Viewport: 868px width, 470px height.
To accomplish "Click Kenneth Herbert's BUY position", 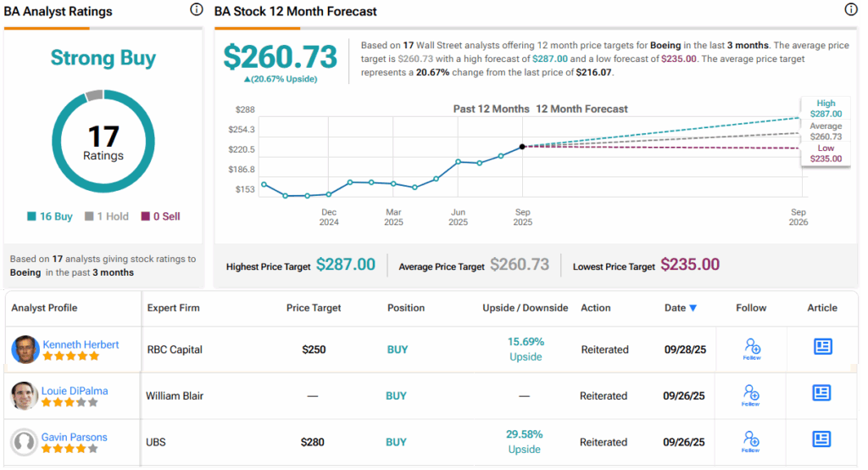I will tap(398, 350).
